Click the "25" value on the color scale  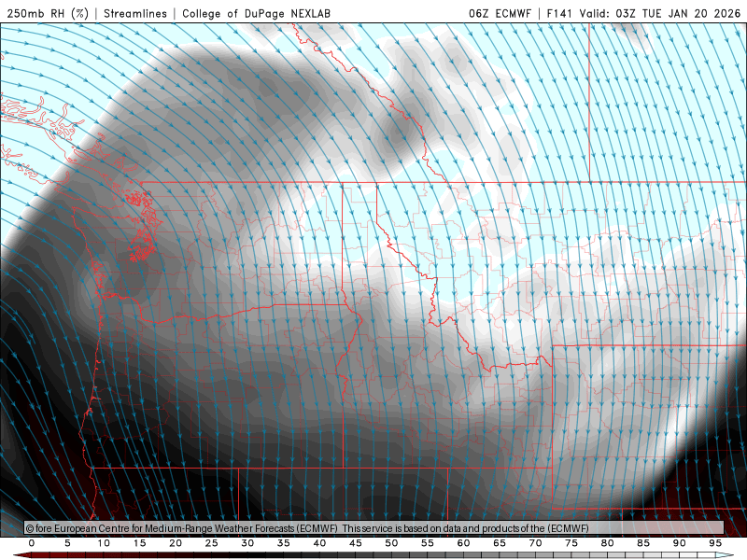coord(212,543)
